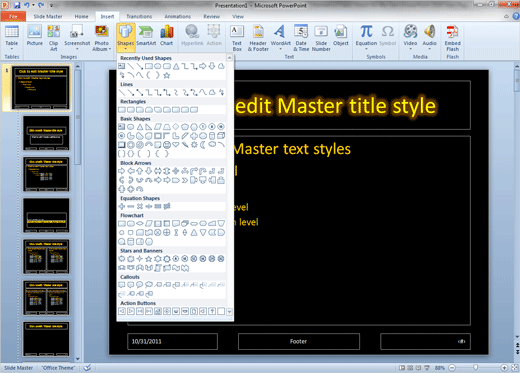Image resolution: width=520 pixels, height=373 pixels.
Task: Close the Shapes gallery via Shapes button
Action: 126,37
